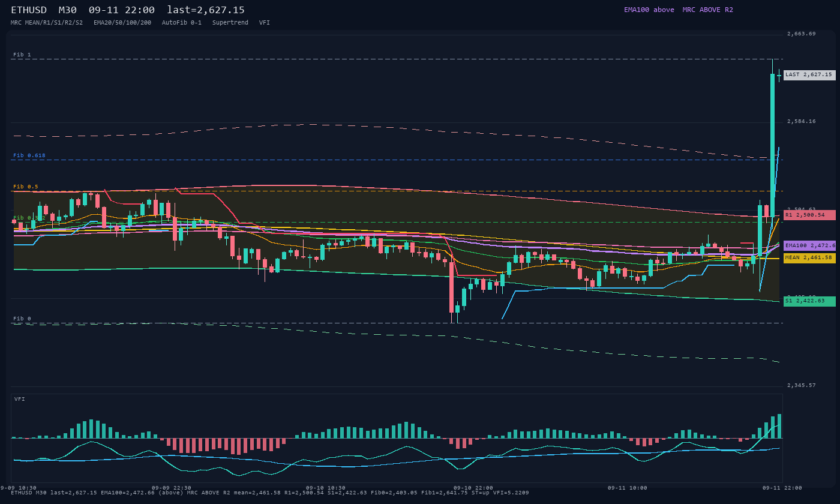The image size is (840, 504).
Task: Click the 09-11 22:00 time axis label
Action: point(782,488)
